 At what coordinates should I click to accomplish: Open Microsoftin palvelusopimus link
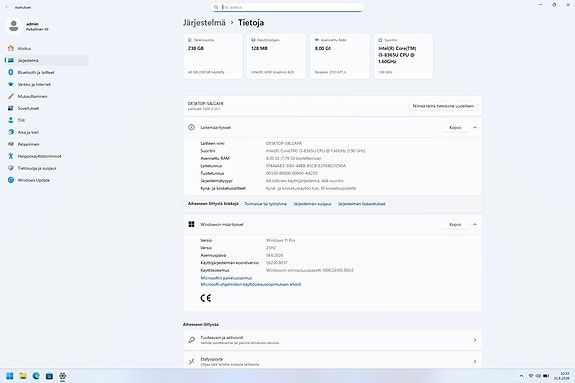click(226, 278)
